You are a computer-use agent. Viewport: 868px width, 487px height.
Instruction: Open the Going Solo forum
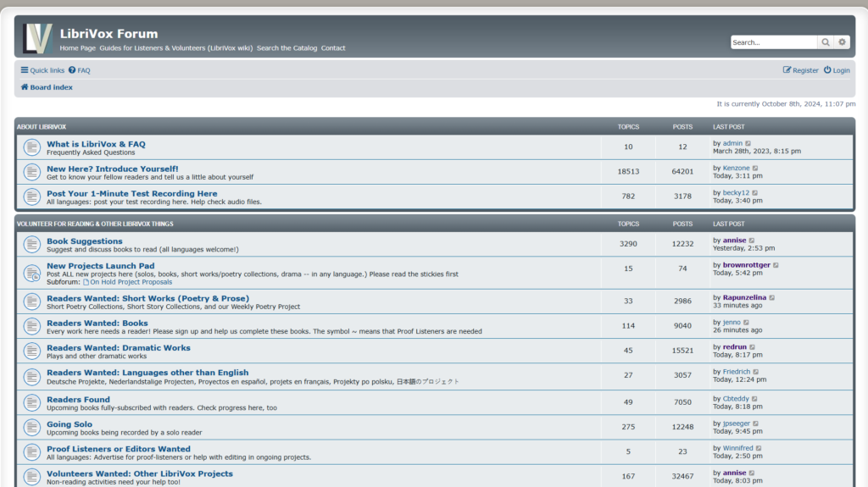point(70,424)
